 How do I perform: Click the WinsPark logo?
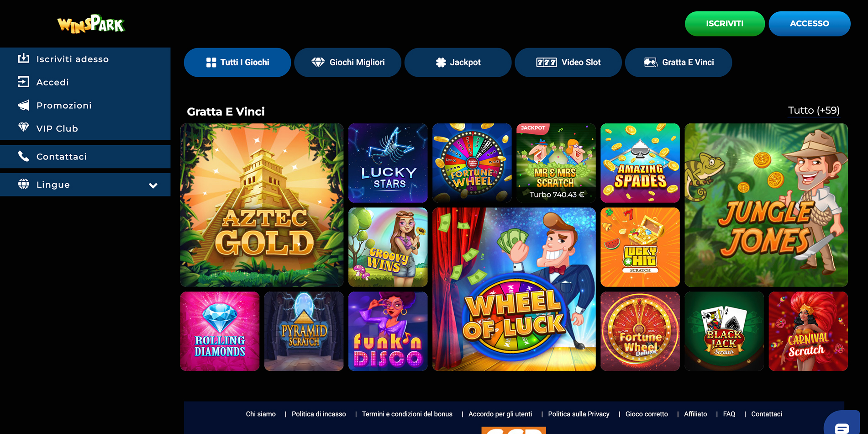pyautogui.click(x=91, y=24)
